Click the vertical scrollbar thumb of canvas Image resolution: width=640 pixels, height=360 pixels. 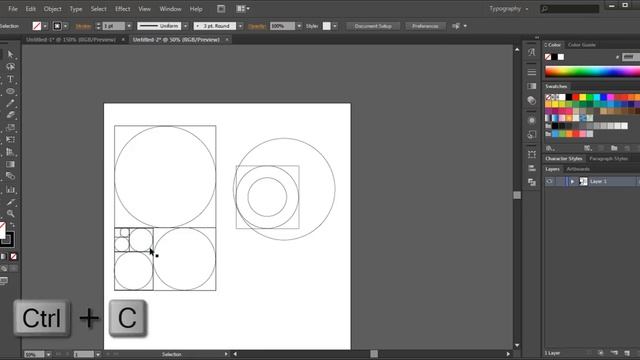517,195
